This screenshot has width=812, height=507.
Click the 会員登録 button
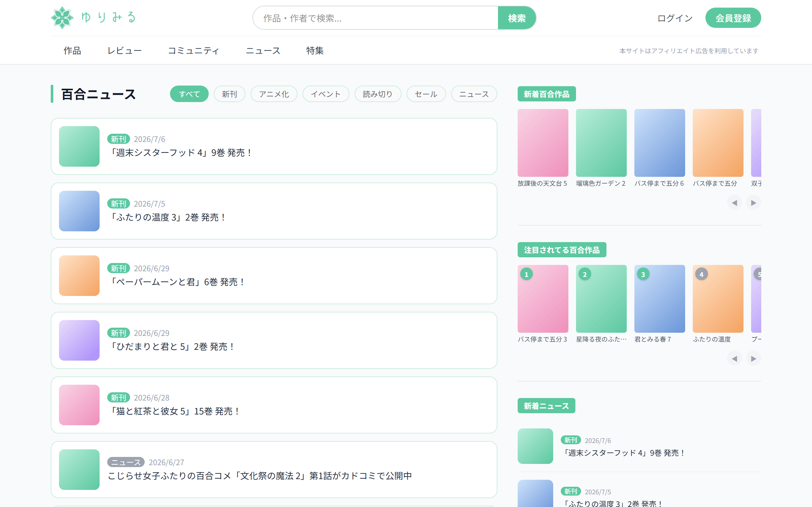733,18
